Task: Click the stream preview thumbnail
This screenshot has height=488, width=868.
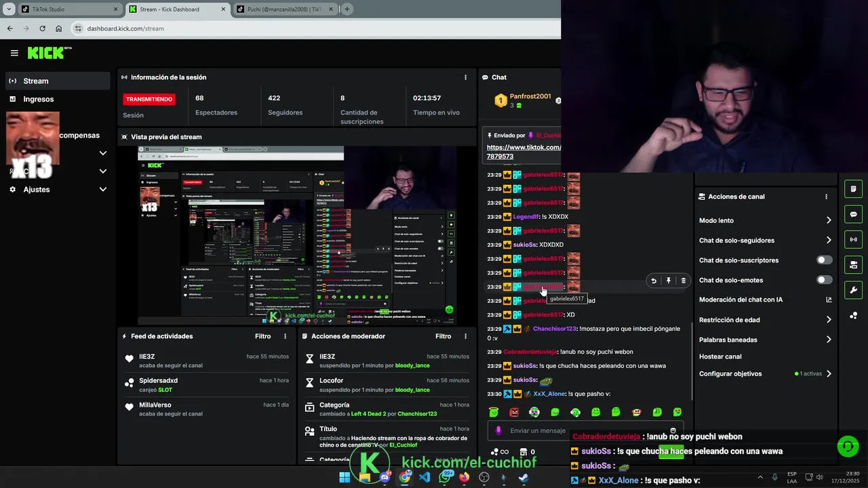Action: (x=297, y=235)
